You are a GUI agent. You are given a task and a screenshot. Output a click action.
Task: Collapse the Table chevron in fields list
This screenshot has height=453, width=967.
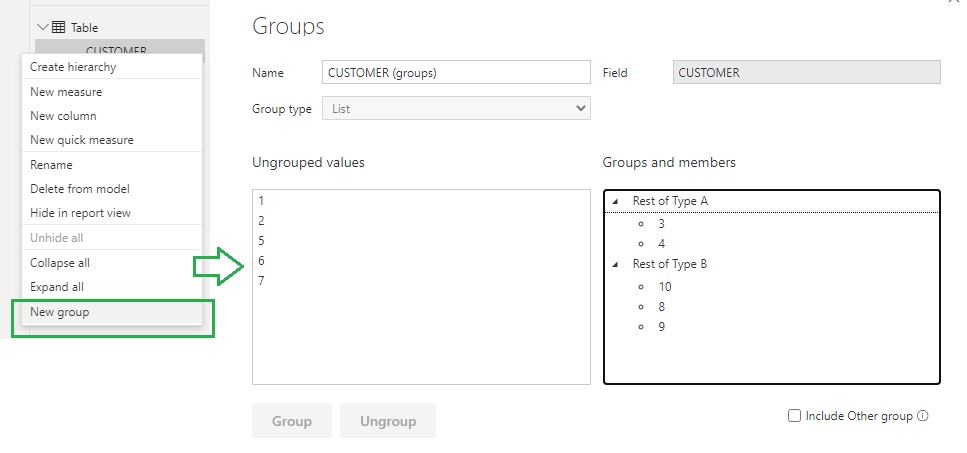point(43,27)
